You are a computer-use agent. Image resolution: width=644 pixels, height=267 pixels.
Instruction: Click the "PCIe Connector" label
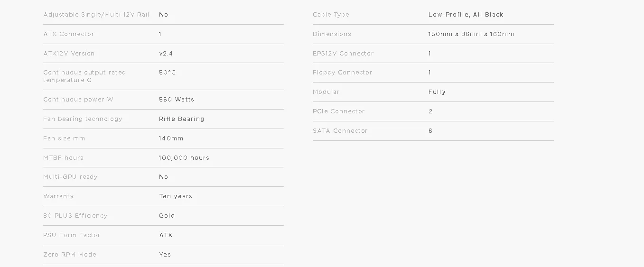339,111
